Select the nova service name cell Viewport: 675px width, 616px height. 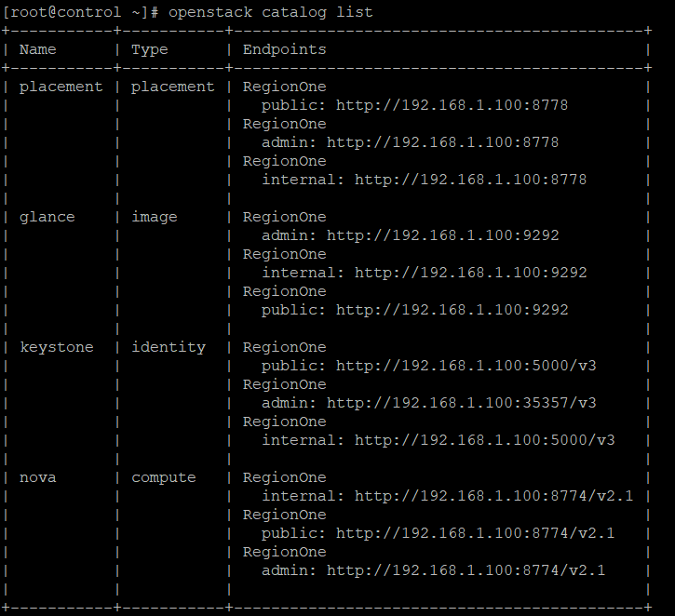coord(38,478)
